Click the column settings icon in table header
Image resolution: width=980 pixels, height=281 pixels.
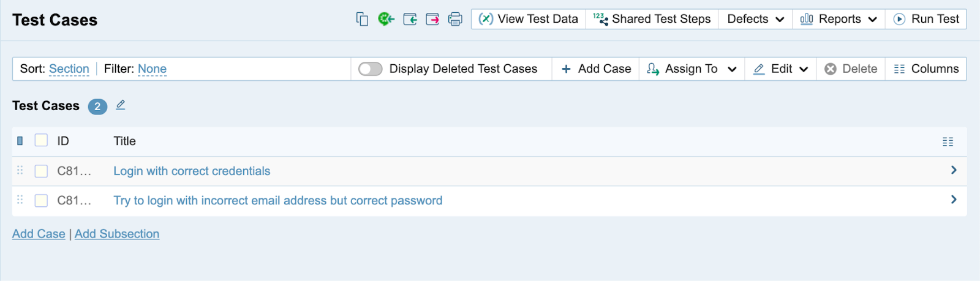(x=948, y=142)
